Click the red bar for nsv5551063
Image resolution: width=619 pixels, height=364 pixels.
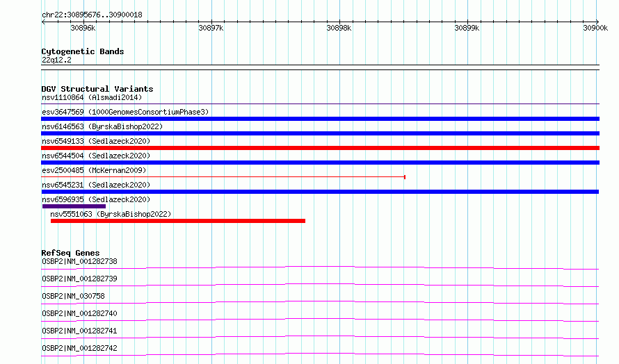point(177,221)
